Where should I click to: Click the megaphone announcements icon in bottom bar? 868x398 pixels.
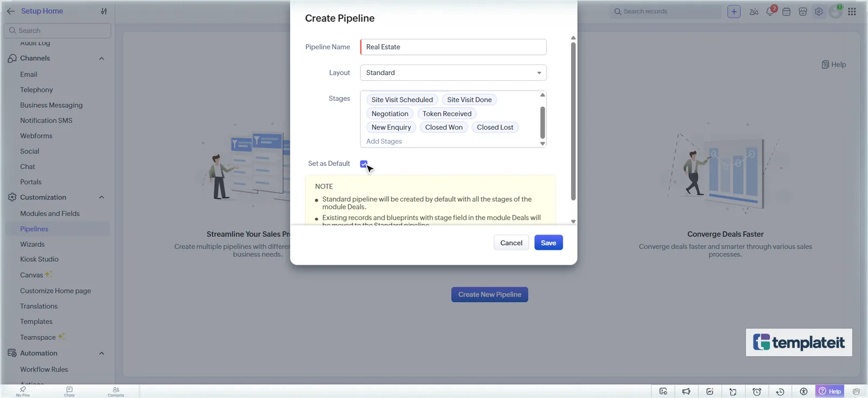point(686,391)
